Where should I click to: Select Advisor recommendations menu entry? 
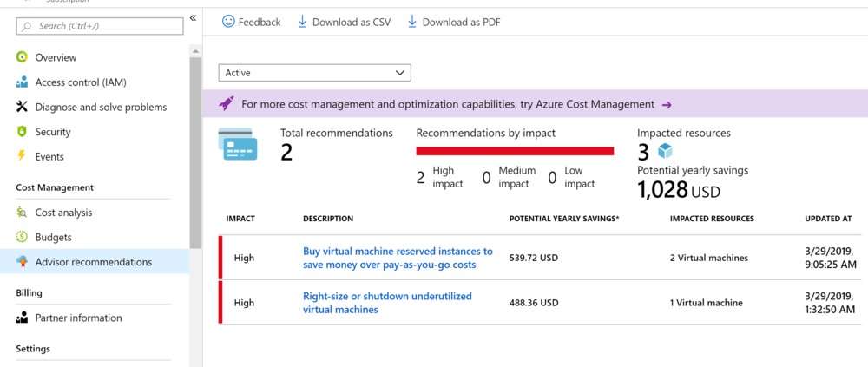pyautogui.click(x=94, y=262)
